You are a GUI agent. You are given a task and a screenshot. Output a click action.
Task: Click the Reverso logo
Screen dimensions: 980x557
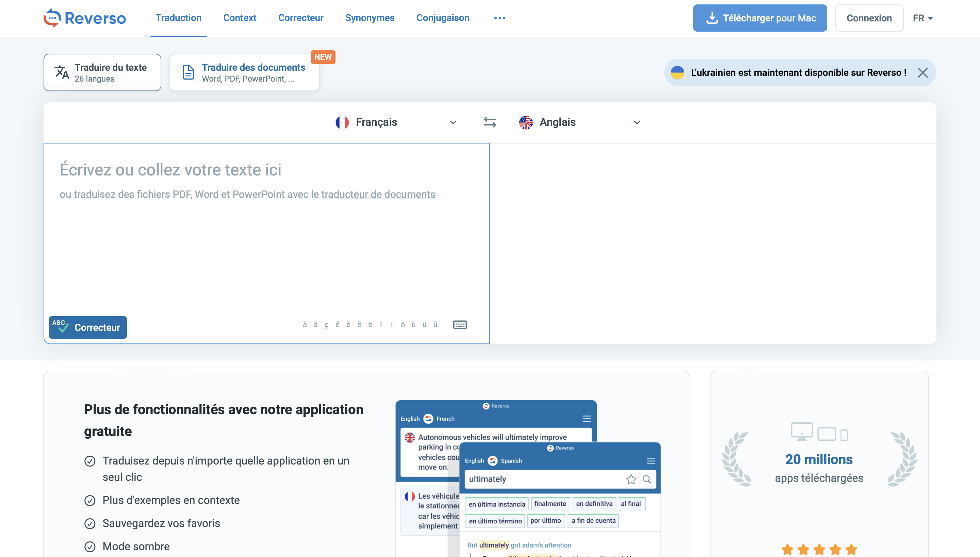(x=85, y=18)
